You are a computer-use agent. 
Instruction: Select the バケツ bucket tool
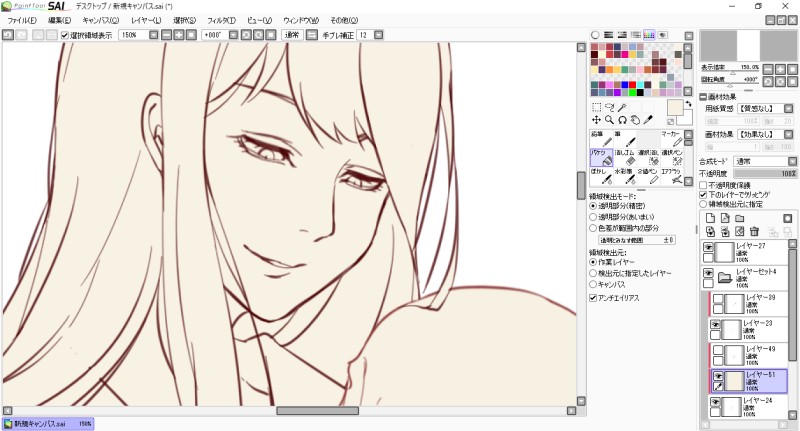click(x=601, y=158)
